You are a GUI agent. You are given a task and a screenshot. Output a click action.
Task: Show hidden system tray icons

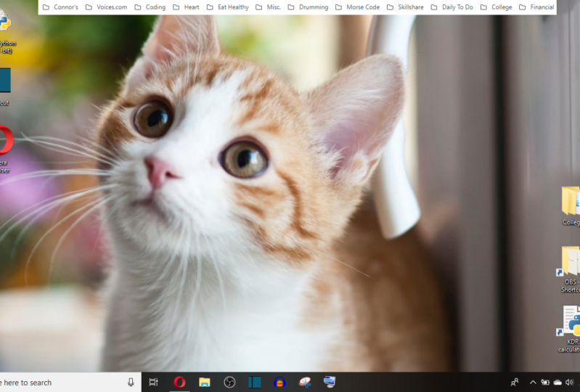[x=533, y=383]
